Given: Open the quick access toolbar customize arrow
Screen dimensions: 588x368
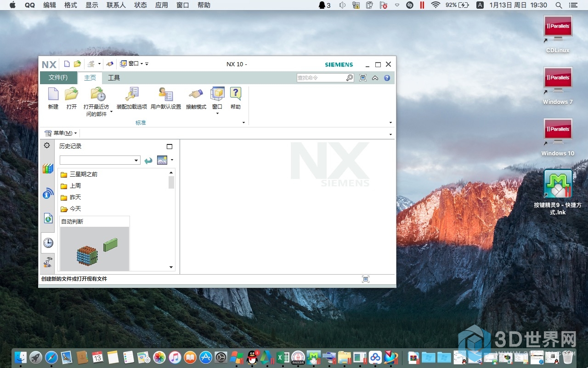Looking at the screenshot, I should (x=147, y=64).
